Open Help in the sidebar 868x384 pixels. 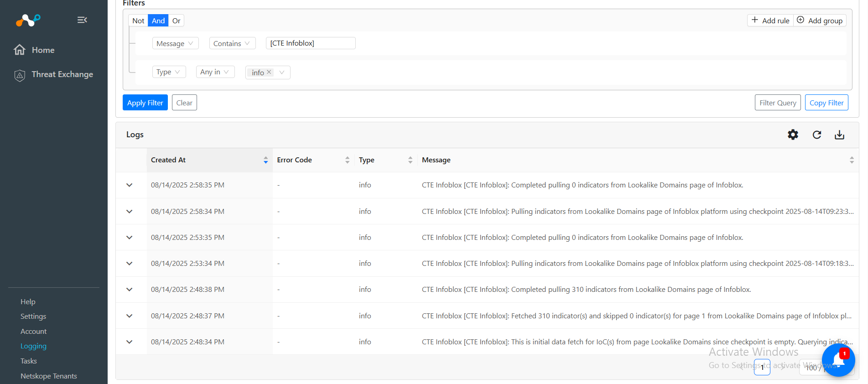pyautogui.click(x=28, y=301)
